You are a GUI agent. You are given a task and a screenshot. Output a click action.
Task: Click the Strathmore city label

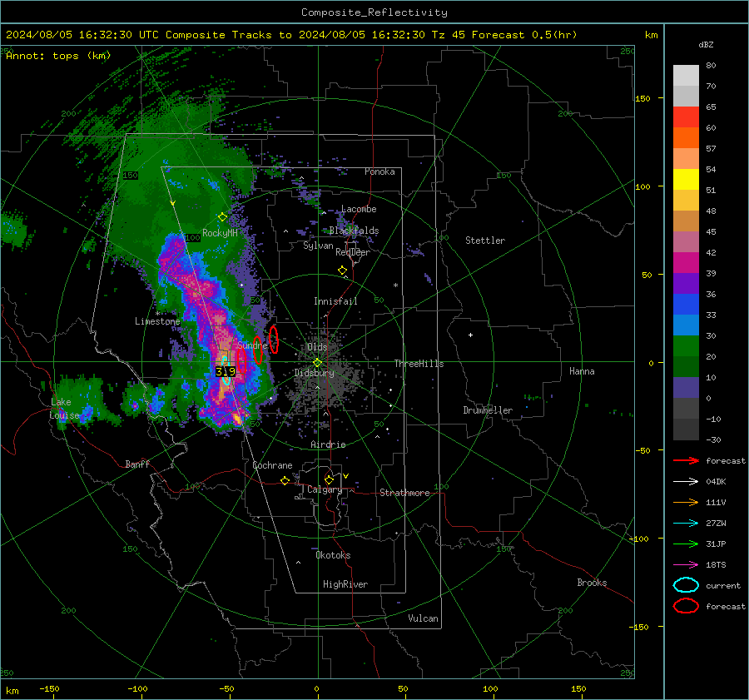(404, 493)
